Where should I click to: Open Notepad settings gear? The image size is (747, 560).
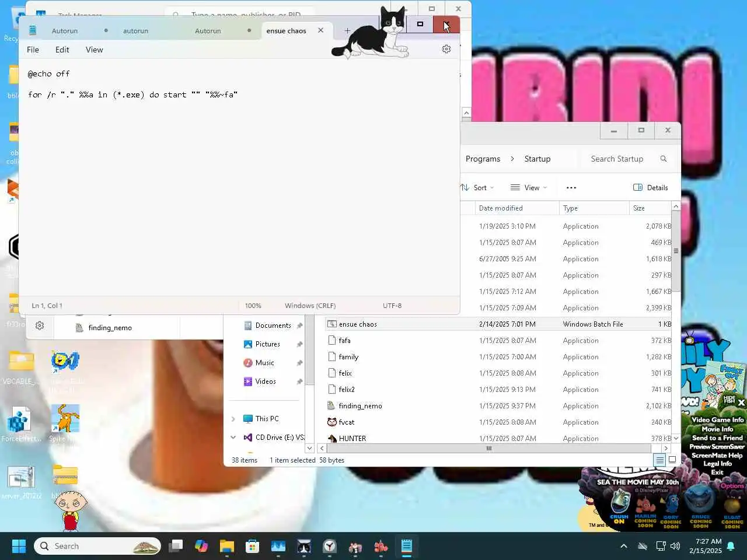(446, 49)
